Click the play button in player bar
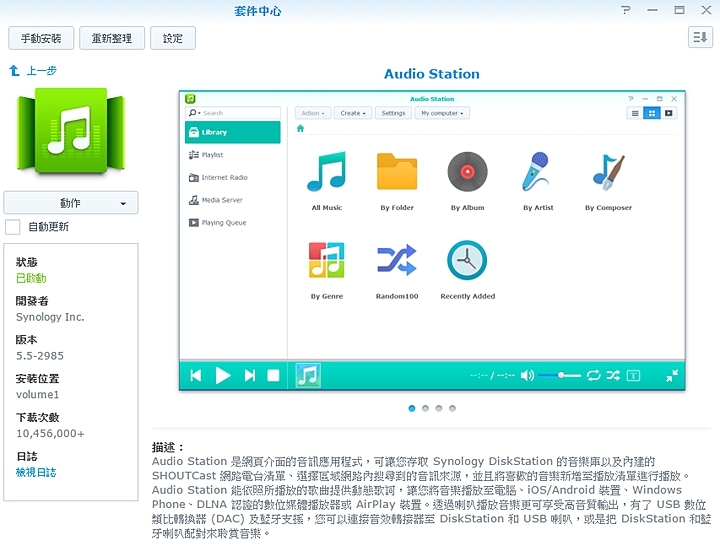The height and width of the screenshot is (546, 720). 223,376
